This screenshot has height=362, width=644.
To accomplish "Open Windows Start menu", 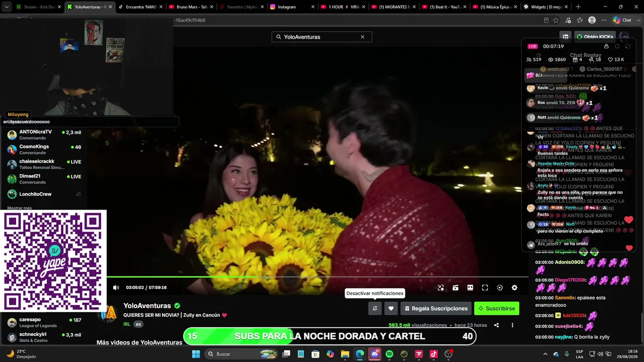I will 196,354.
